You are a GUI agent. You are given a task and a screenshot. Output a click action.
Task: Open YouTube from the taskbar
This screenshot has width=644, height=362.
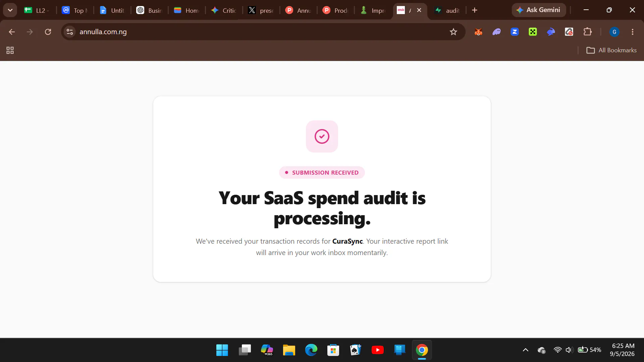pyautogui.click(x=378, y=350)
